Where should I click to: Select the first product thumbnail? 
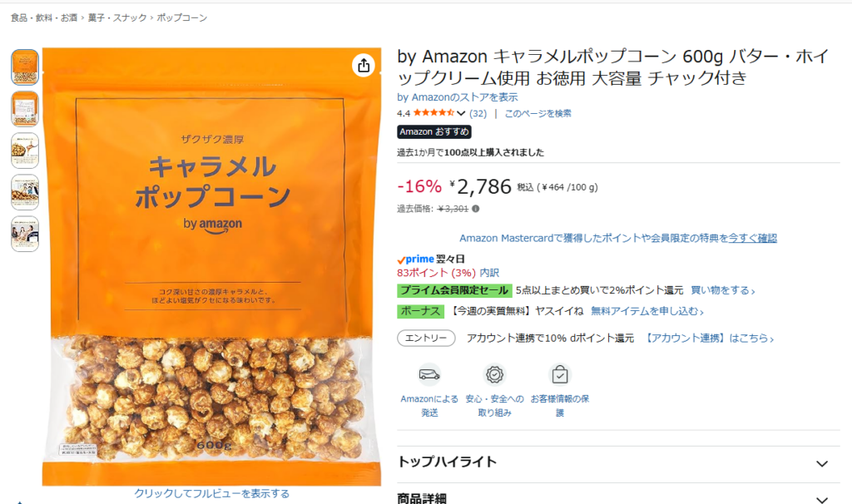tap(25, 67)
